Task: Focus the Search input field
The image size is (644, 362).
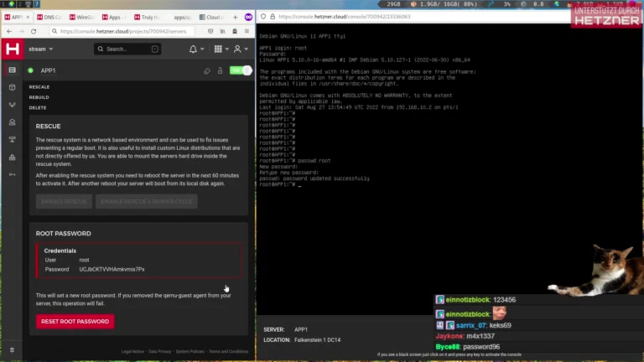Action: click(127, 49)
